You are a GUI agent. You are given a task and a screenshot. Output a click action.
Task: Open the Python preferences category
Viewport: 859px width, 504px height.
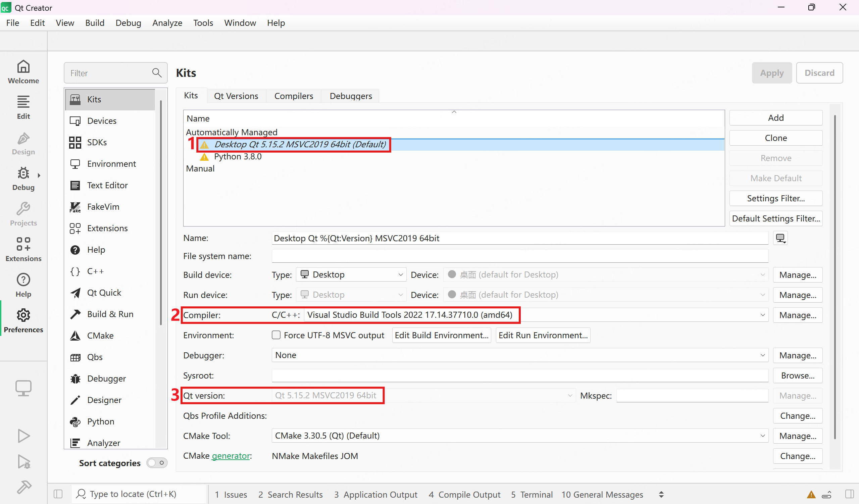pos(110,421)
